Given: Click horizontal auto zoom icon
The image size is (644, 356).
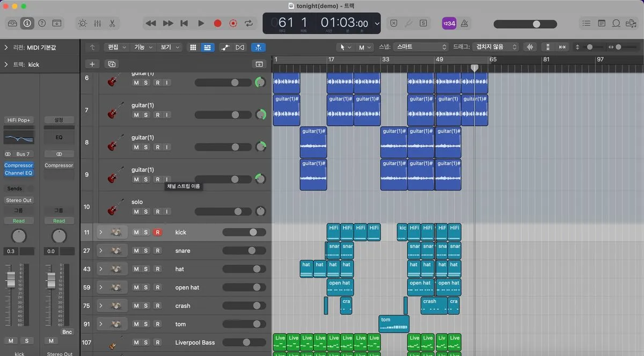Looking at the screenshot, I should pyautogui.click(x=562, y=47).
